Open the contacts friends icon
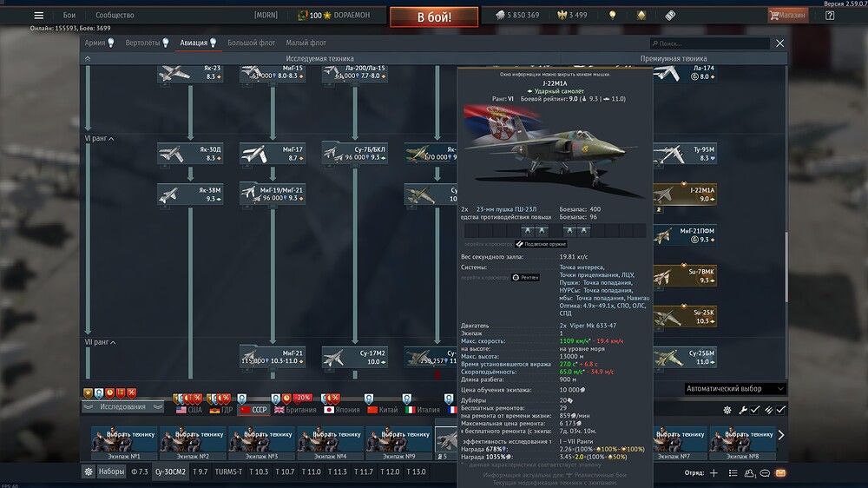The width and height of the screenshot is (868, 488). (x=749, y=473)
